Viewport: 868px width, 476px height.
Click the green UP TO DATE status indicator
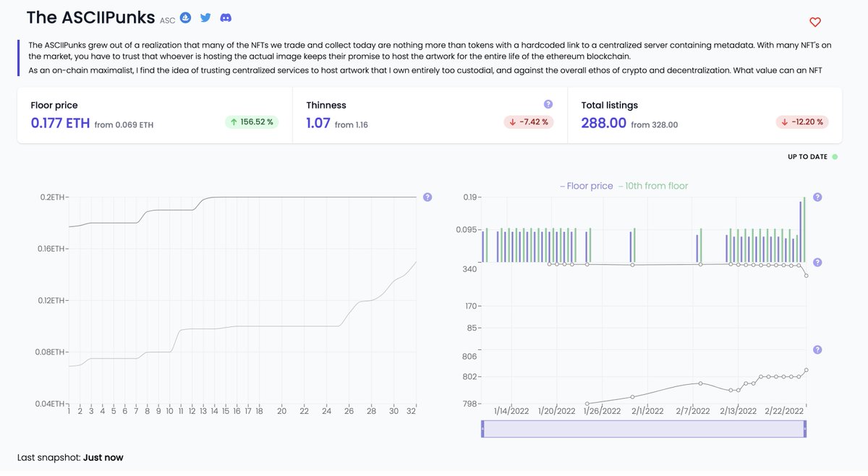(x=833, y=156)
